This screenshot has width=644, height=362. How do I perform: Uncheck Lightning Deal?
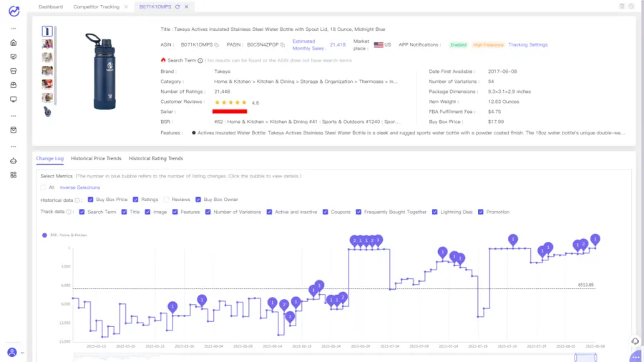(x=434, y=212)
